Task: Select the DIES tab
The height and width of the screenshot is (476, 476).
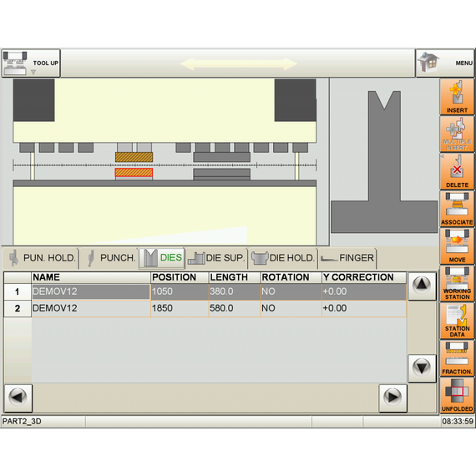Action: point(162,258)
